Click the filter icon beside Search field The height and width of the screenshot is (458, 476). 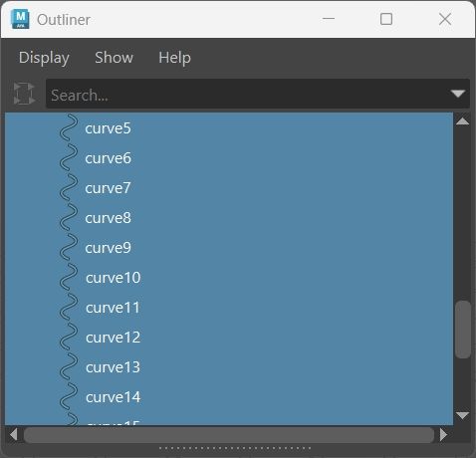(x=24, y=94)
